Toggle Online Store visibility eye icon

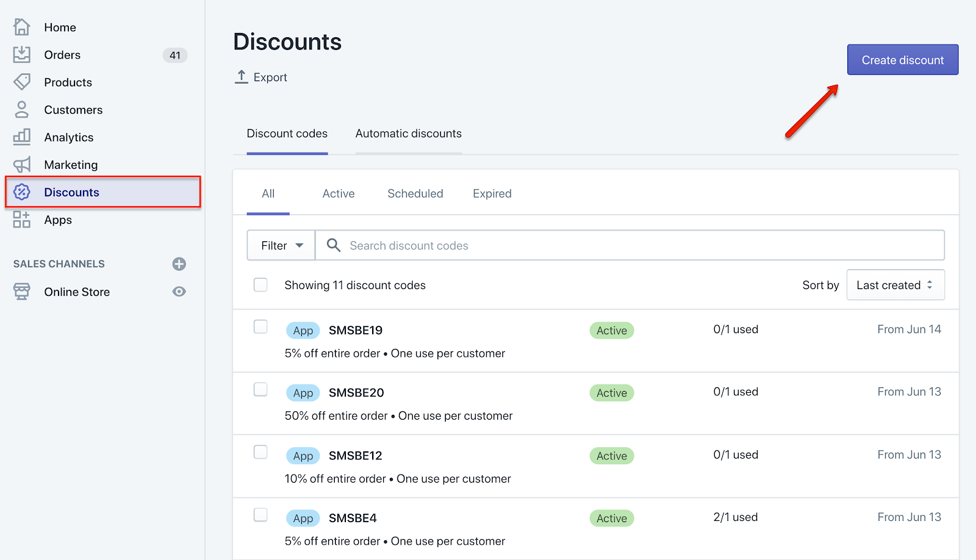pos(179,292)
